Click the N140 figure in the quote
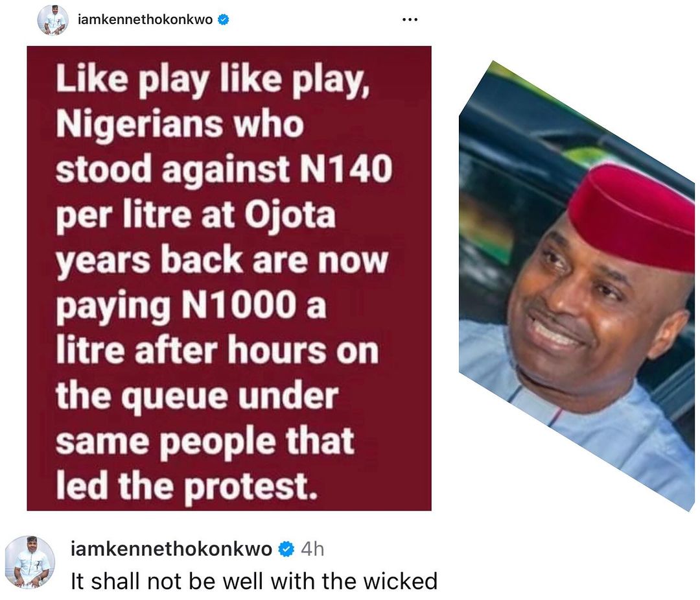The image size is (700, 600). [346, 169]
